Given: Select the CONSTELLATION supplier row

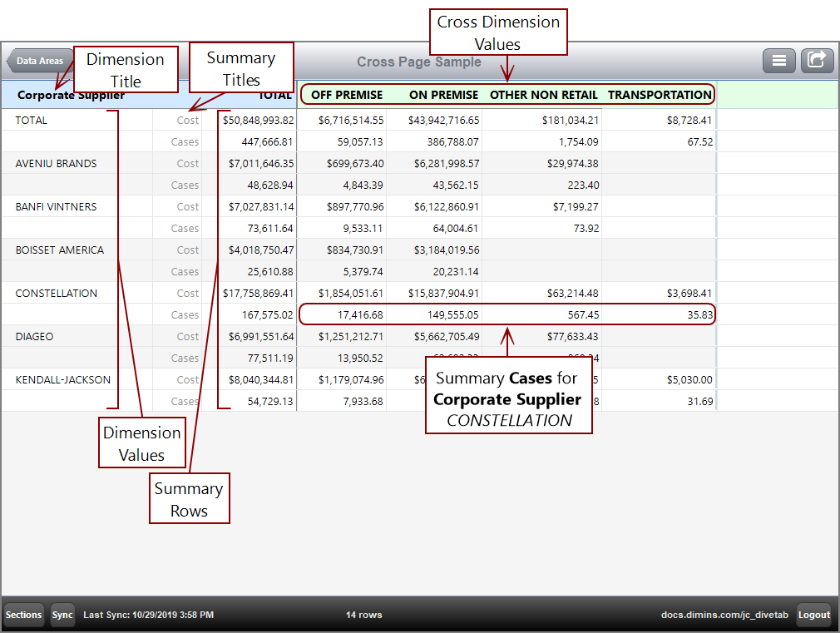Looking at the screenshot, I should tap(56, 294).
